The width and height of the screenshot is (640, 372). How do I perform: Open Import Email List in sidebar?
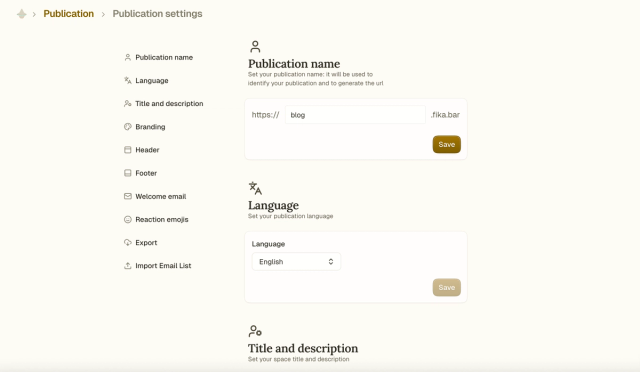click(163, 266)
